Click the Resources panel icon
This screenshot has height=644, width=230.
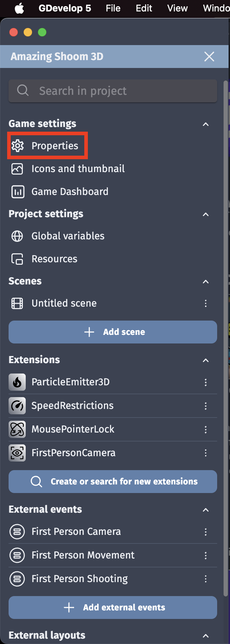click(17, 259)
